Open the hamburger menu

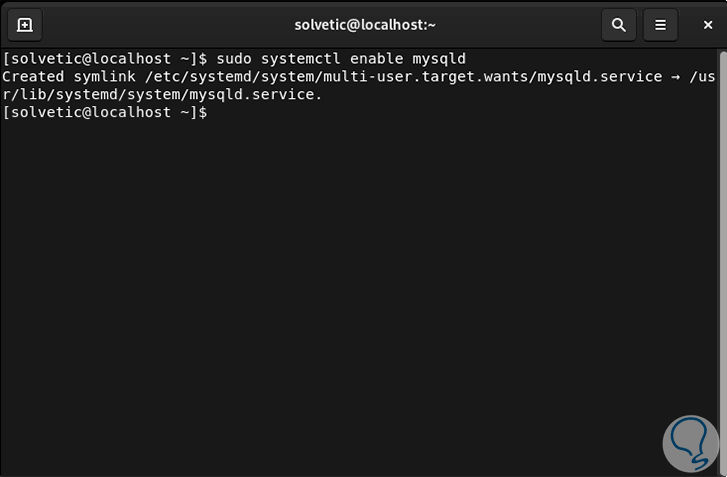pyautogui.click(x=660, y=25)
